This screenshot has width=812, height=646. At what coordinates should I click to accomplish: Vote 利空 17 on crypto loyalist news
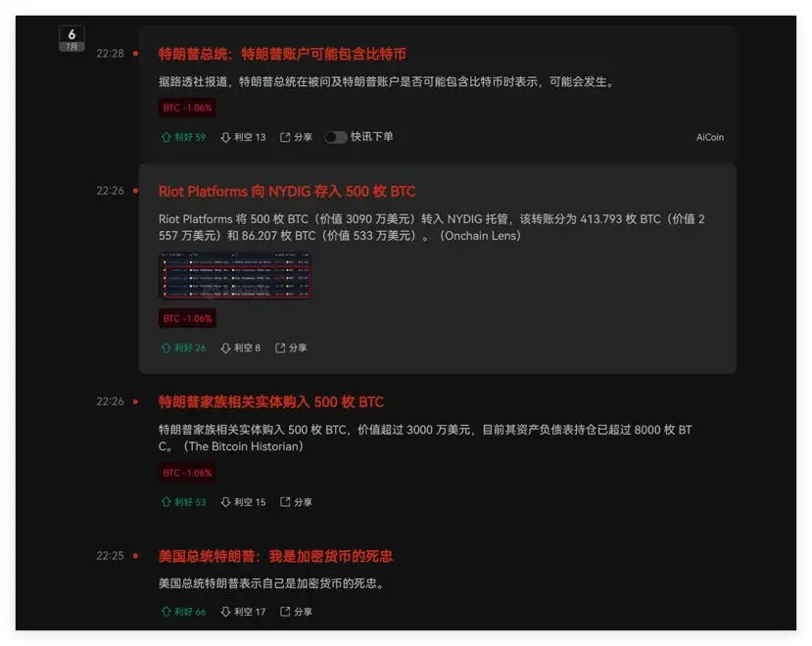(243, 612)
